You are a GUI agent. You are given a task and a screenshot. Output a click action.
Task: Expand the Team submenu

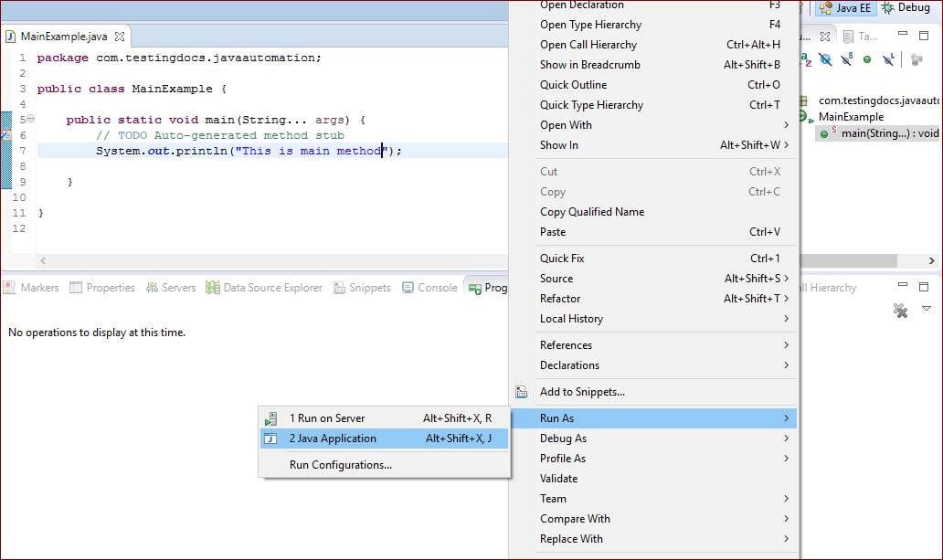[x=553, y=498]
